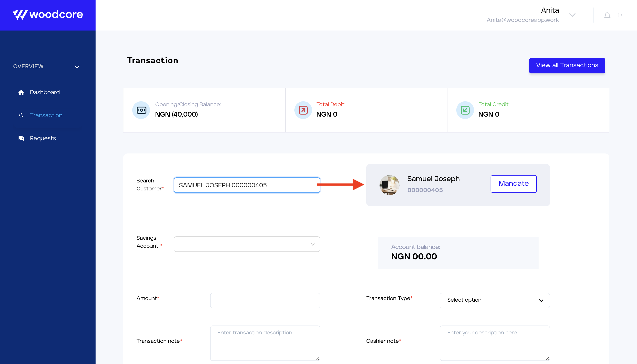Click the Transaction note text area

click(265, 343)
